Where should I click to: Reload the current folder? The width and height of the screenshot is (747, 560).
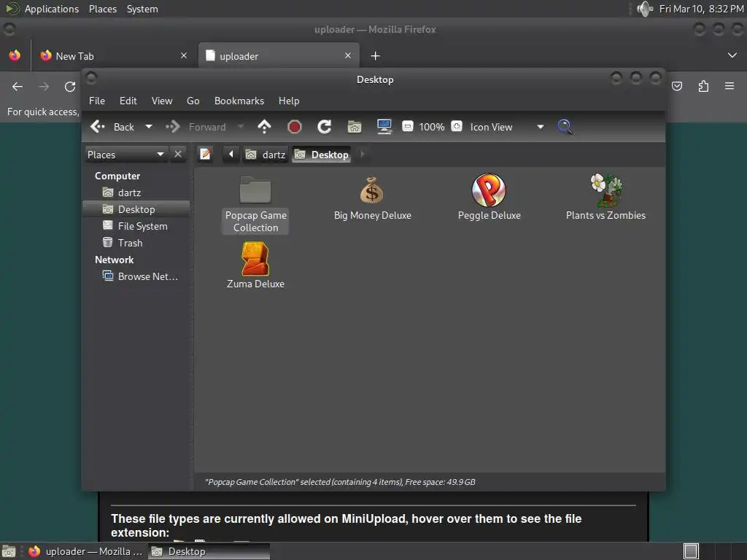click(325, 127)
